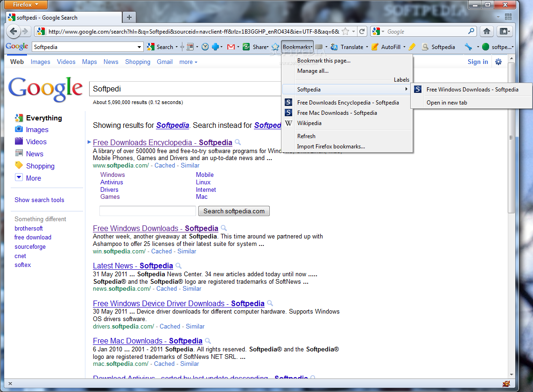
Task: Open the 'more' dropdown in Google navigation
Action: point(188,62)
